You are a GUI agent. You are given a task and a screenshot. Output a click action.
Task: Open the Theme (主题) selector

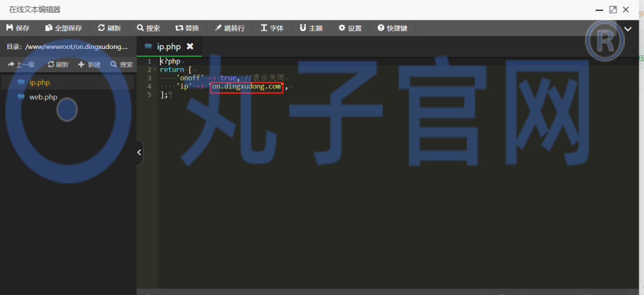click(x=311, y=28)
